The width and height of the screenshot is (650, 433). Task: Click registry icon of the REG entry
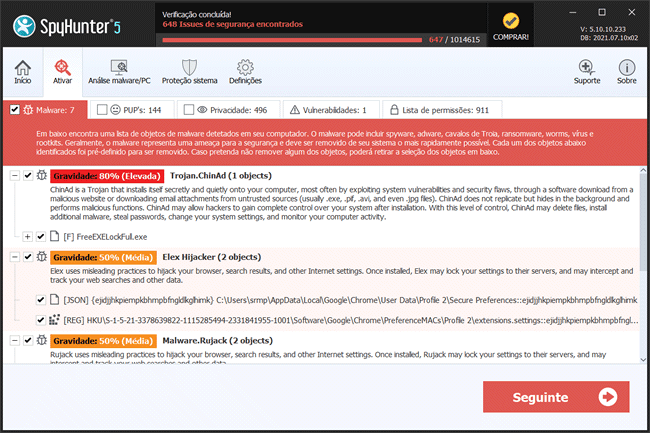[x=54, y=319]
